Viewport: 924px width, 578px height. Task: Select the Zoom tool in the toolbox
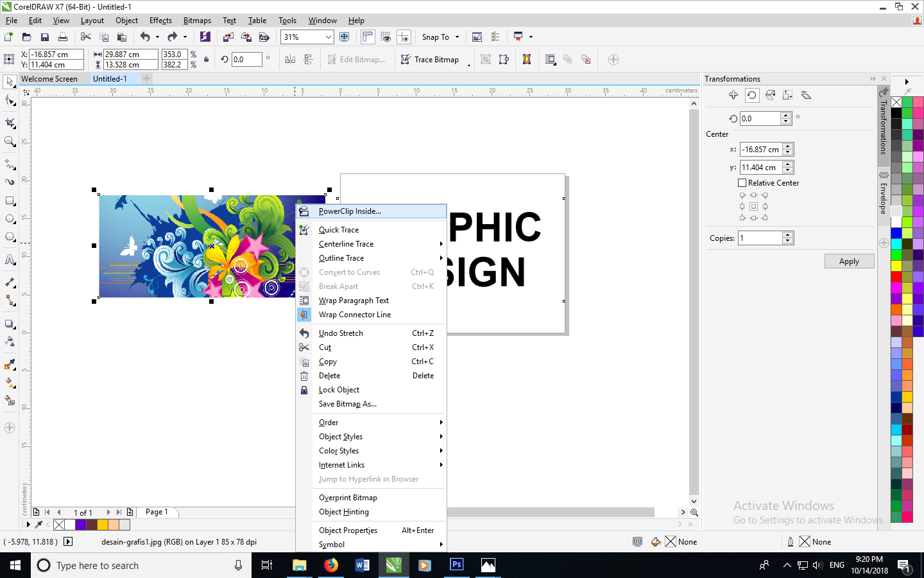pos(10,141)
